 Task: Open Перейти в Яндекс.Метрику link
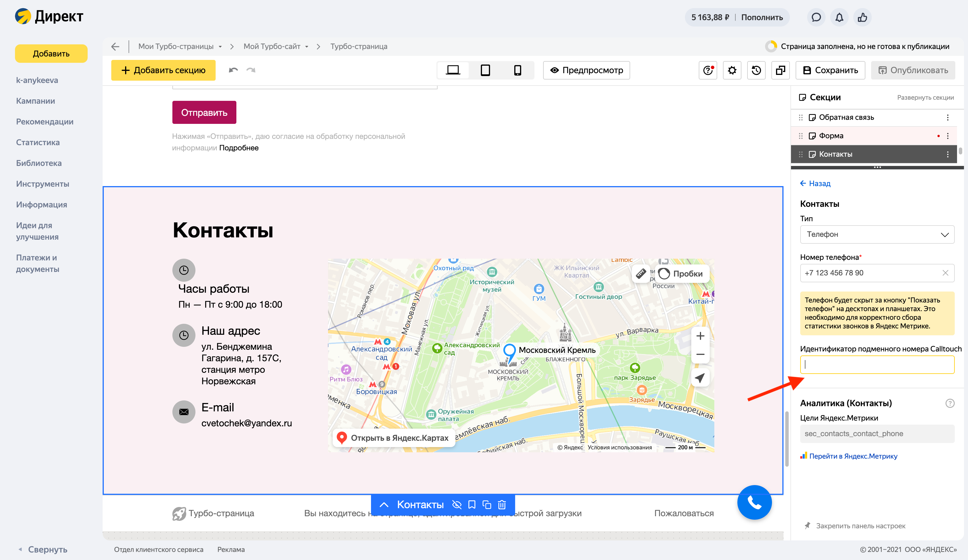coord(849,456)
